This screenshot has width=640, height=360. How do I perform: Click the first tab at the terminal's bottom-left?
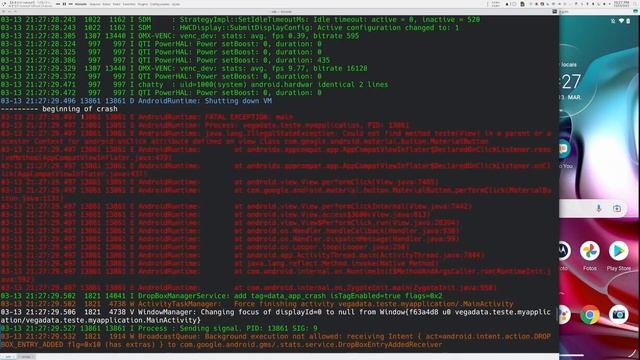click(x=8, y=357)
